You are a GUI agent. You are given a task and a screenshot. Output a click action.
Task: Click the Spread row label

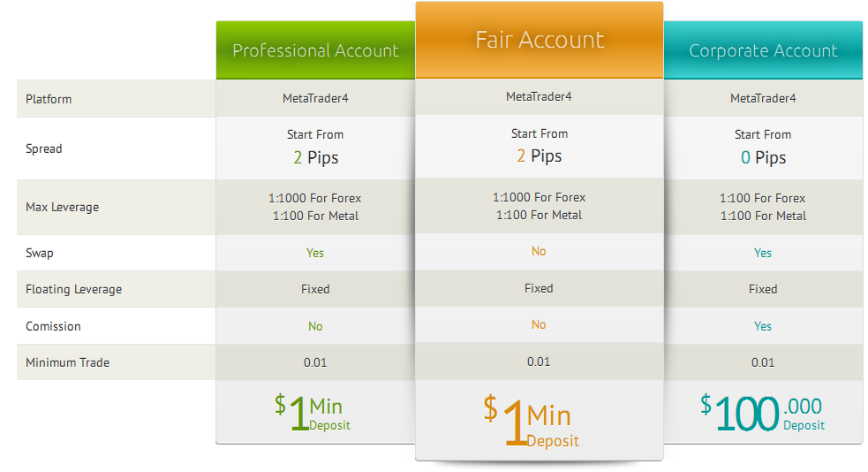click(x=44, y=148)
